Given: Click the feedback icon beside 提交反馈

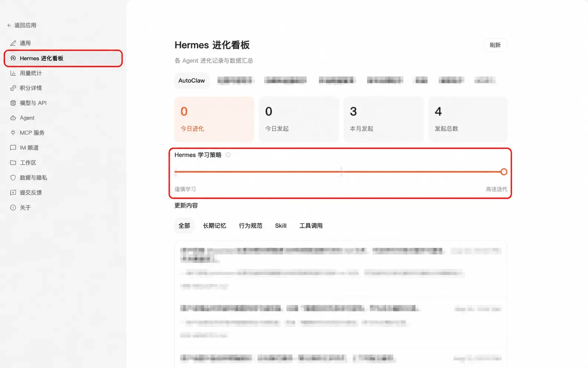Looking at the screenshot, I should (x=13, y=193).
